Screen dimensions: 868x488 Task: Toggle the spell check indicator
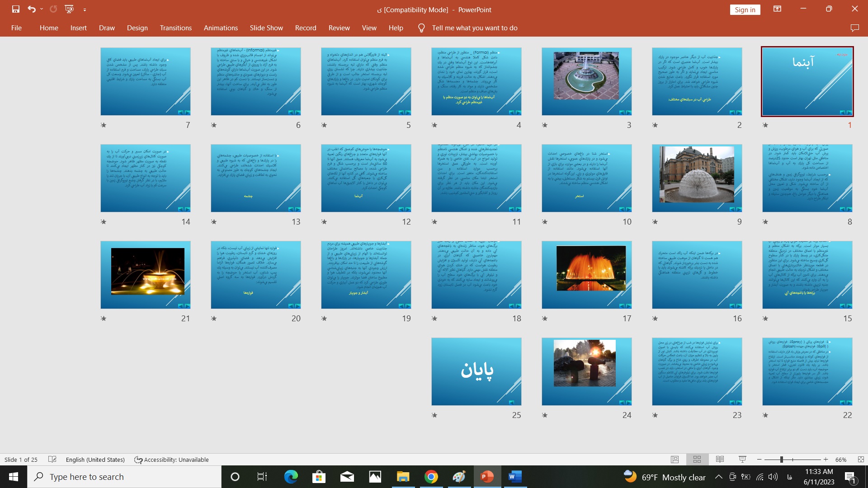point(53,460)
